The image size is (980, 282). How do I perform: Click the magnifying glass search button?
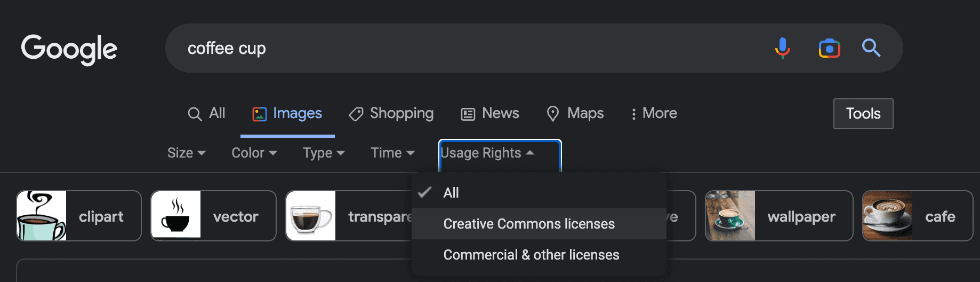tap(871, 48)
